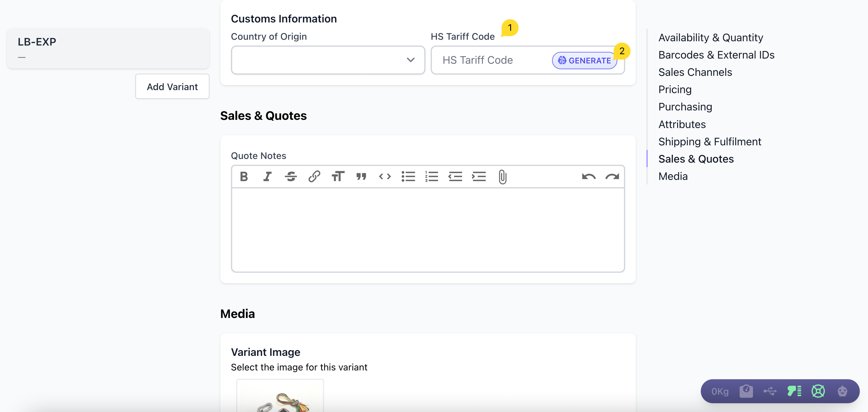Open the Country of Origin dropdown
The image size is (868, 412).
click(328, 60)
